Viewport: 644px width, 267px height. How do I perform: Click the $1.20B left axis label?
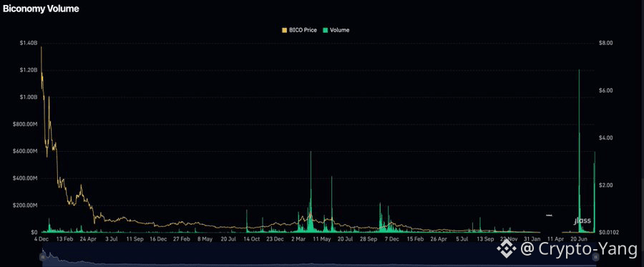(29, 70)
